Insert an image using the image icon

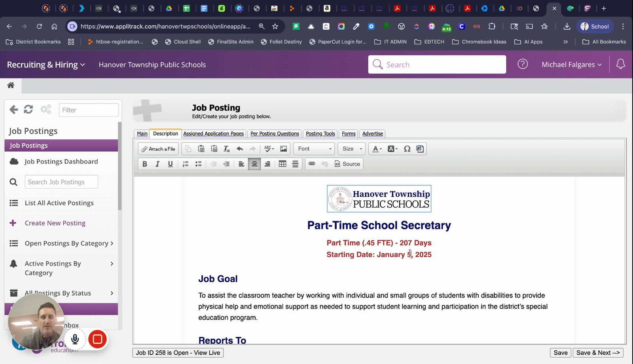[284, 149]
